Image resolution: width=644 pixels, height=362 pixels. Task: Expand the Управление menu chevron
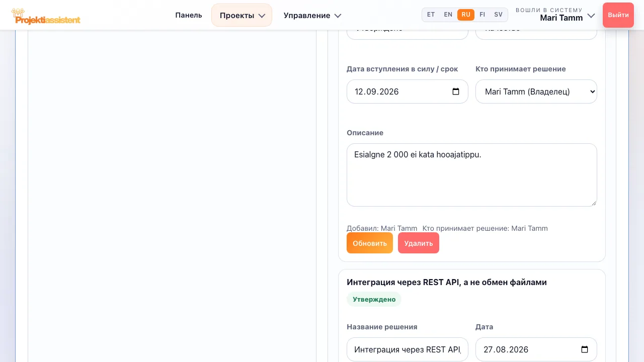pos(338,16)
